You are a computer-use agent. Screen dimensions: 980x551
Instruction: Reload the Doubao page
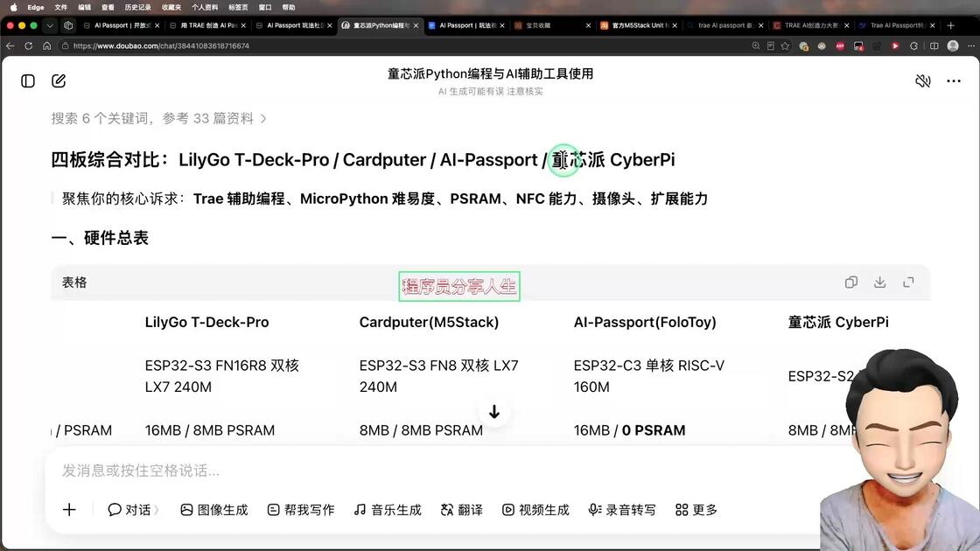coord(28,45)
